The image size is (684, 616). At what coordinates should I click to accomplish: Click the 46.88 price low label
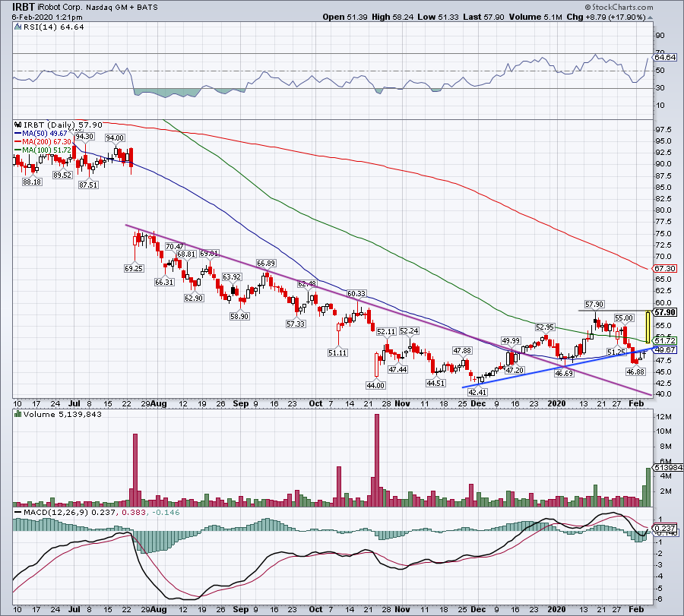[635, 371]
